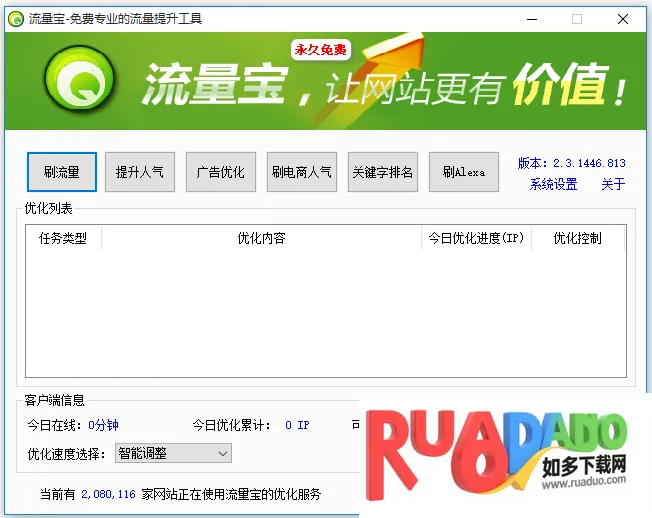Click the red 永久免费 badge
Viewport: 652px width, 518px height.
320,50
